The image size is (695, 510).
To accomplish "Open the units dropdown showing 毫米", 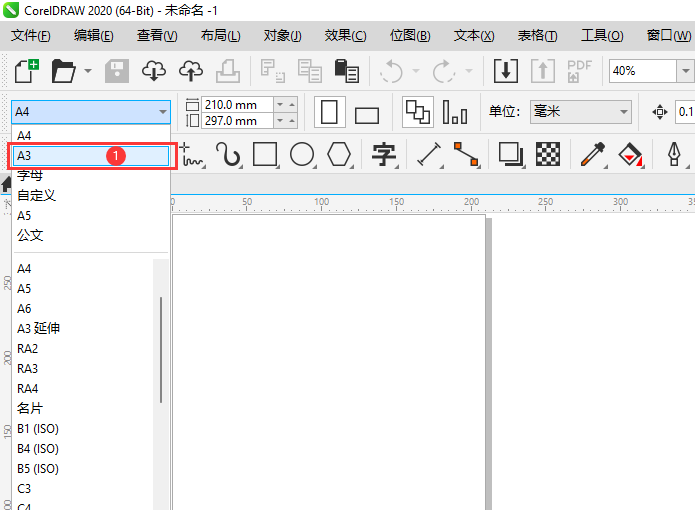I will pyautogui.click(x=581, y=112).
